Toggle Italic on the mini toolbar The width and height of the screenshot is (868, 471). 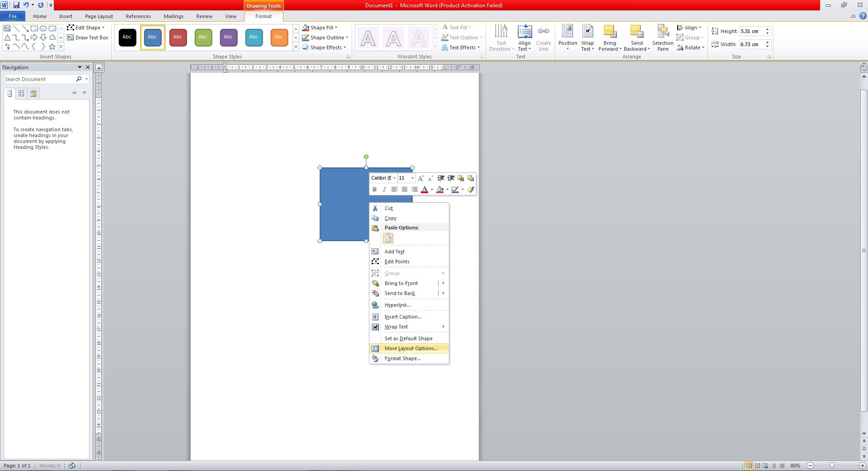pyautogui.click(x=384, y=190)
